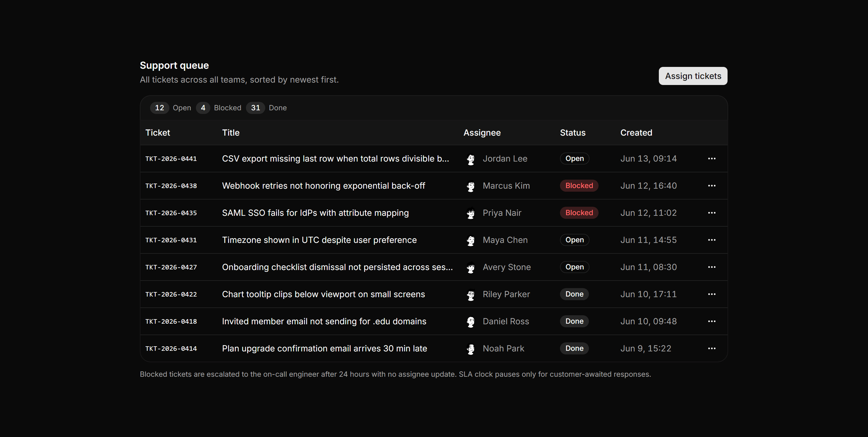Image resolution: width=868 pixels, height=437 pixels.
Task: Open actions menu for TKT-2026-0427
Action: [x=712, y=267]
